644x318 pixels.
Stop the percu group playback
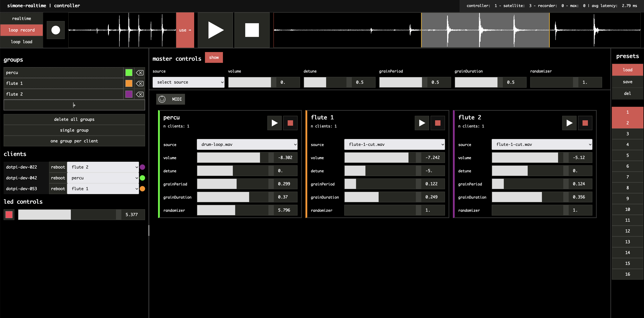point(290,123)
